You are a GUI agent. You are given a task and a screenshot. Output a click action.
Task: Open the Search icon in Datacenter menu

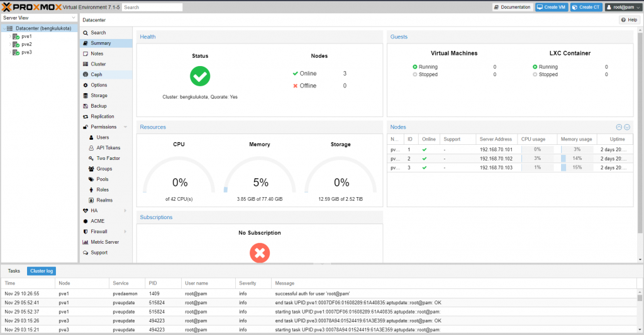pyautogui.click(x=86, y=33)
